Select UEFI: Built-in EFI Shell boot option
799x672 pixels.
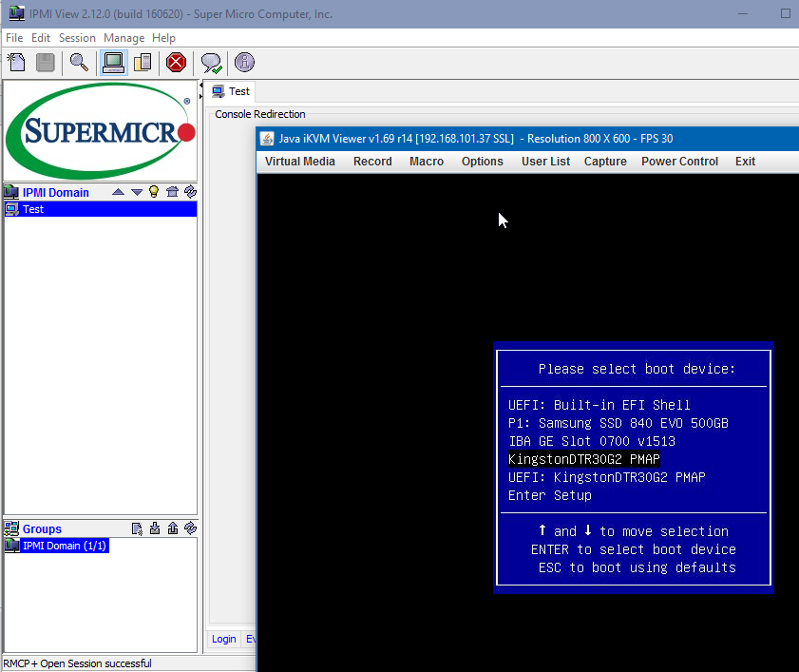pyautogui.click(x=599, y=405)
